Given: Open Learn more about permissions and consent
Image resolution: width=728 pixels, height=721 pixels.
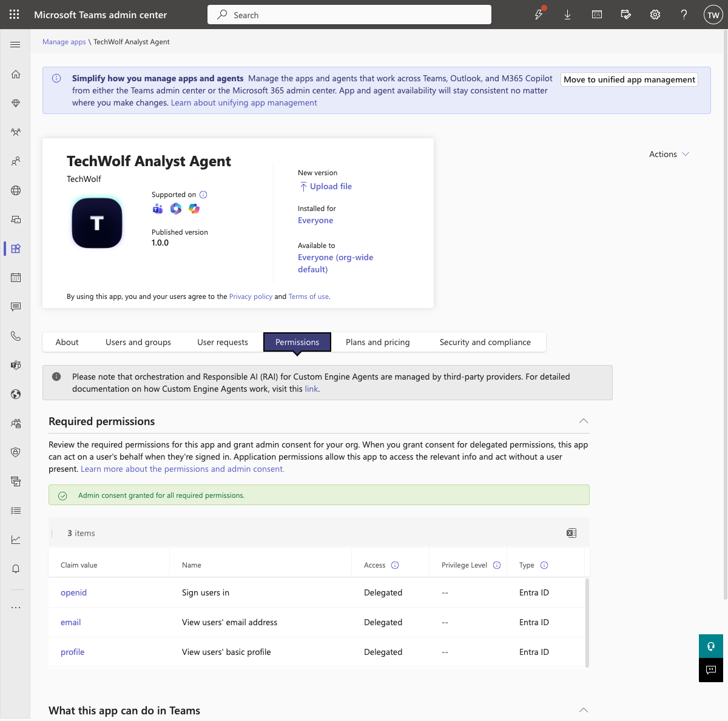Looking at the screenshot, I should tap(183, 469).
